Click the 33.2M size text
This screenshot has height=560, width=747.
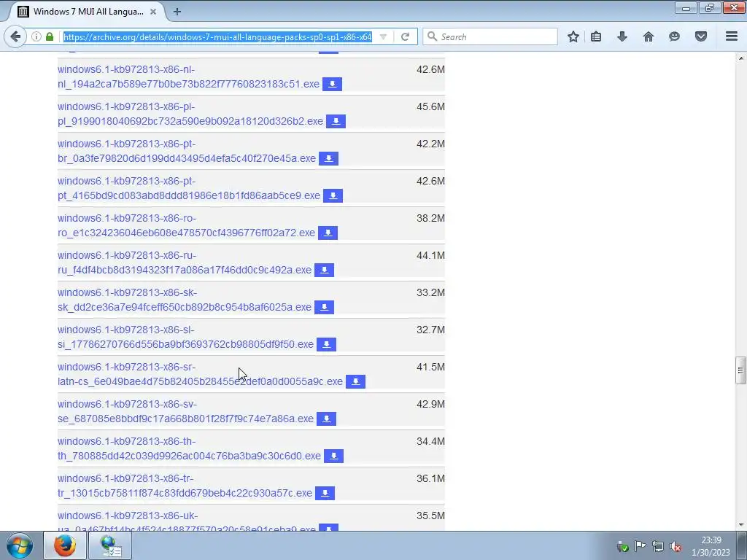[430, 292]
